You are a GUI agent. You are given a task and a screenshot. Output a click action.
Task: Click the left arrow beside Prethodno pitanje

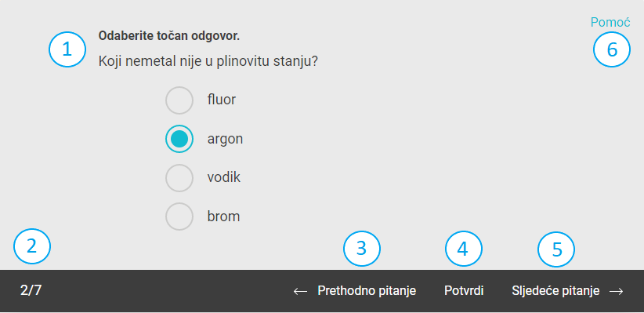(300, 291)
